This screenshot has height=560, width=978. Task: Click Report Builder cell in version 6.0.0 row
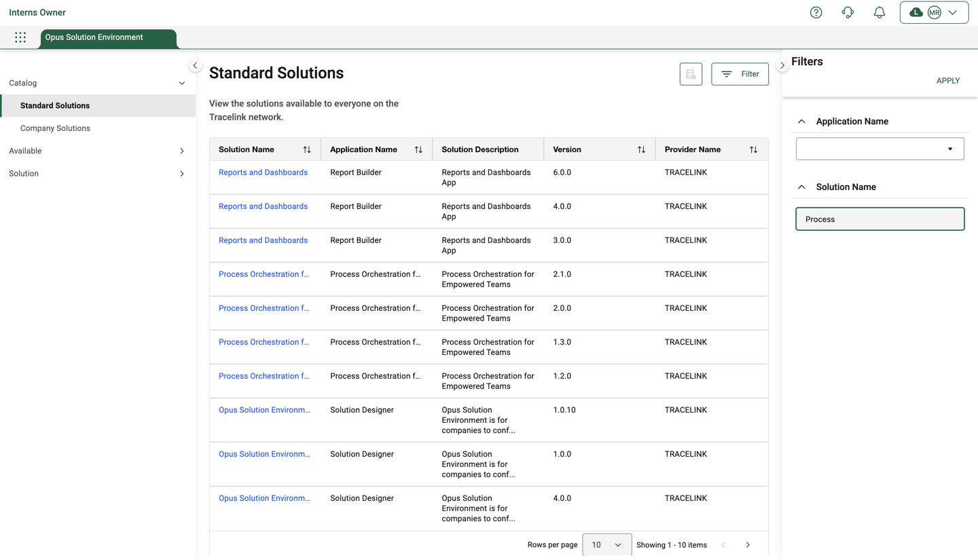tap(356, 172)
